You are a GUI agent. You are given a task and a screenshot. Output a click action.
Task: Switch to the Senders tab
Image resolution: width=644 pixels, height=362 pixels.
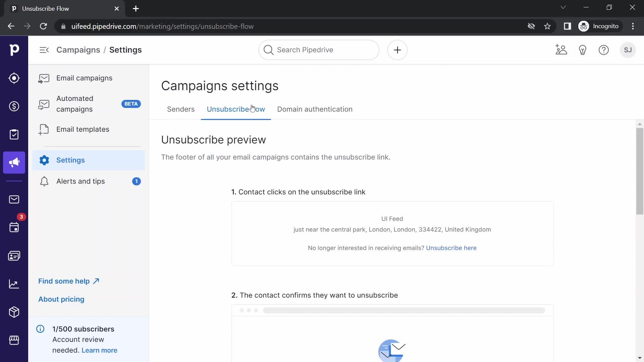point(181,109)
